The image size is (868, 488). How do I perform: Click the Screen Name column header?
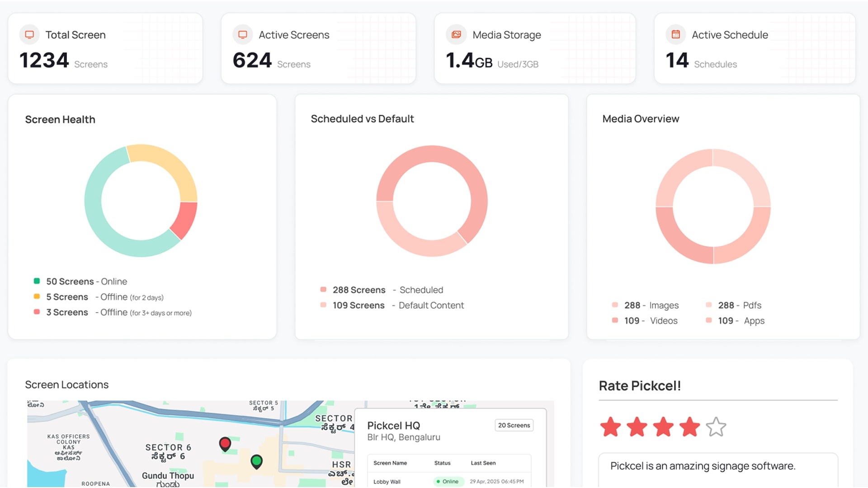[x=390, y=463]
